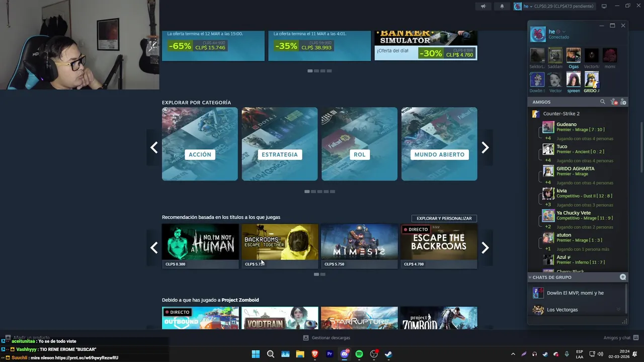Open Escape the Backrooms game card

pos(439,246)
